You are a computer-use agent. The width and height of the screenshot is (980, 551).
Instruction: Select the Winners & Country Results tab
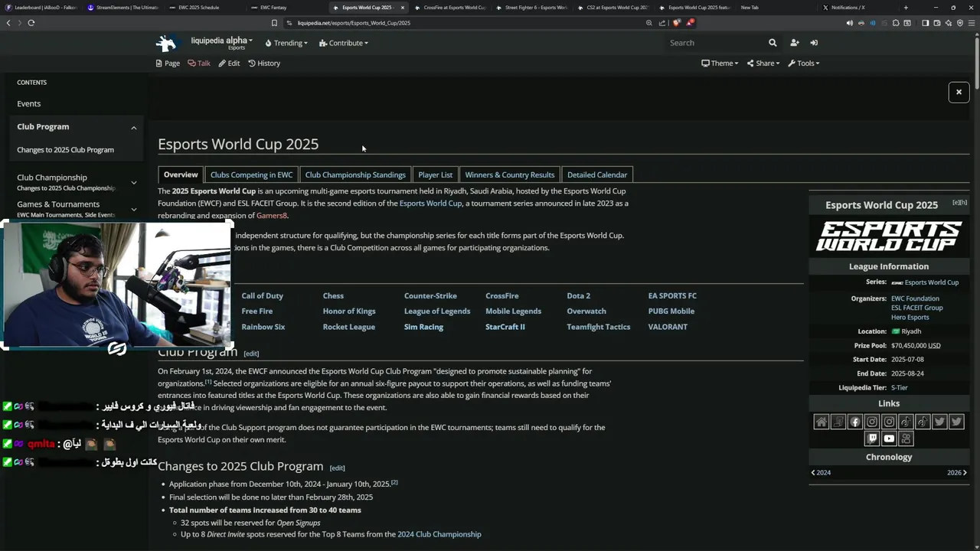[x=510, y=174]
